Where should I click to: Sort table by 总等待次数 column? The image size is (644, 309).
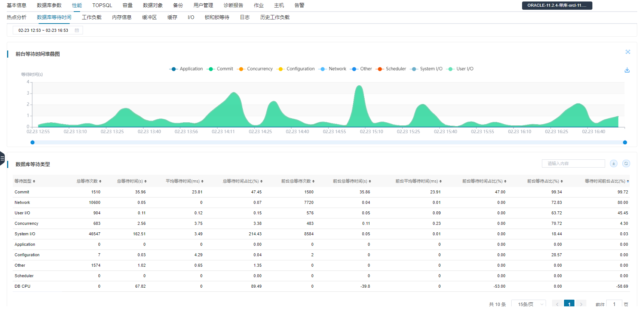coord(100,181)
